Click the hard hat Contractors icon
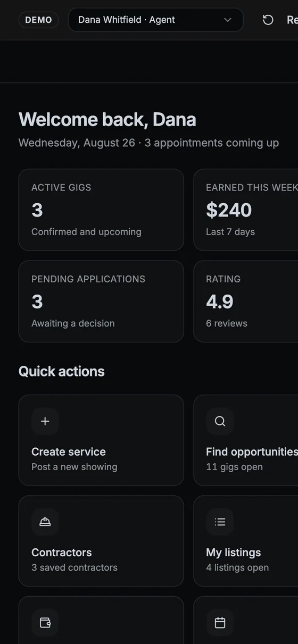298x644 pixels. (45, 522)
